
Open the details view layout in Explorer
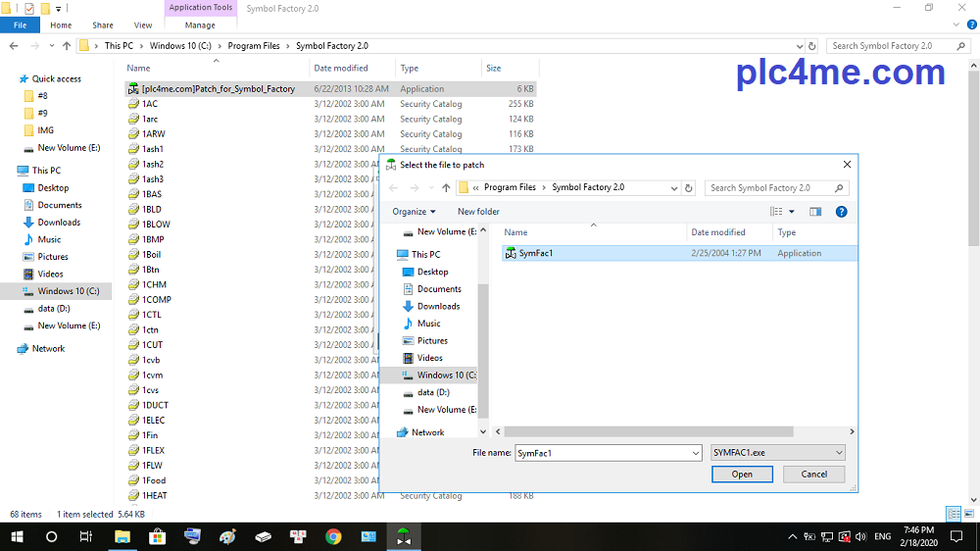tap(952, 514)
